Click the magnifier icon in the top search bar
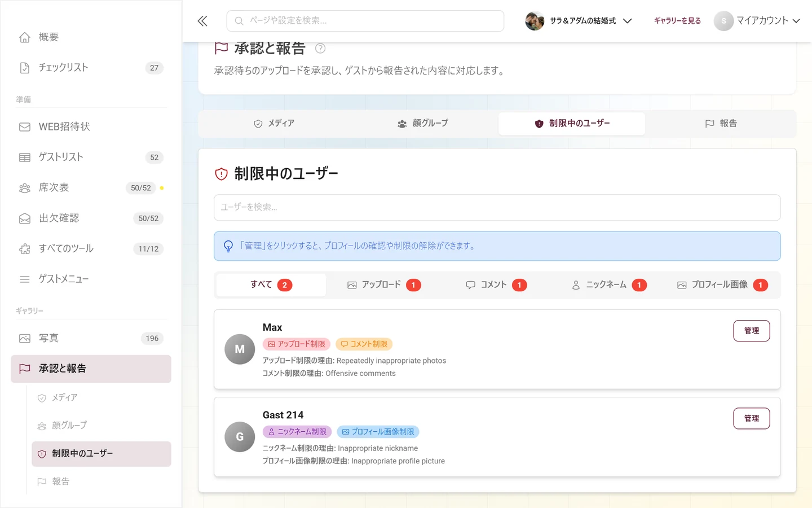This screenshot has width=812, height=508. [239, 21]
